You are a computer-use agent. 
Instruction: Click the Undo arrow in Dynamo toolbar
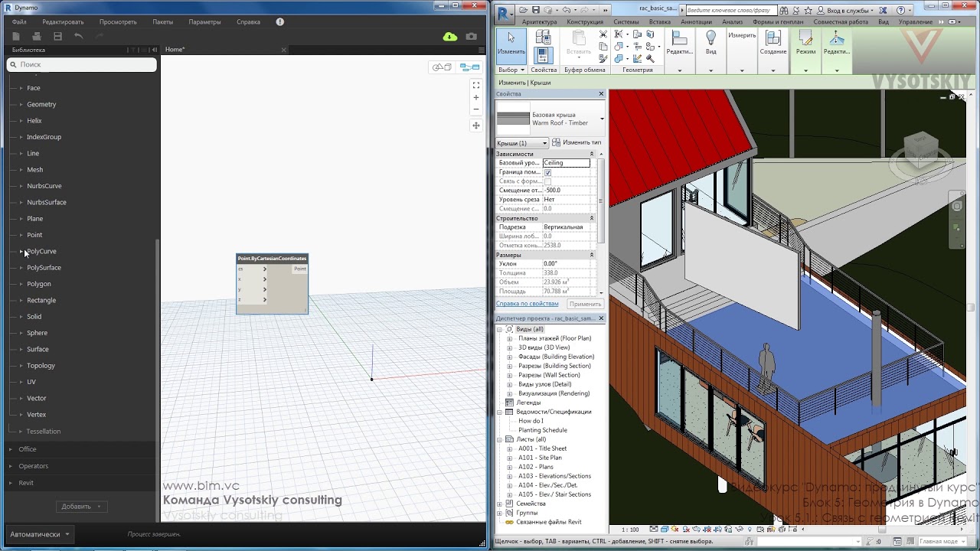(78, 36)
